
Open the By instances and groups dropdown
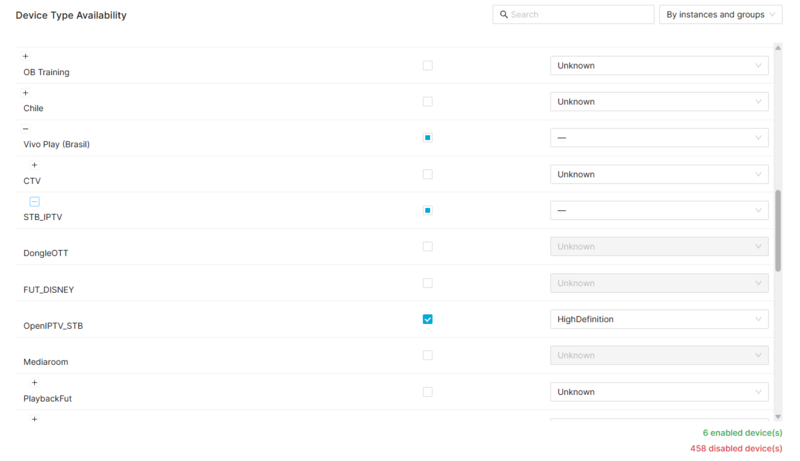(x=719, y=15)
